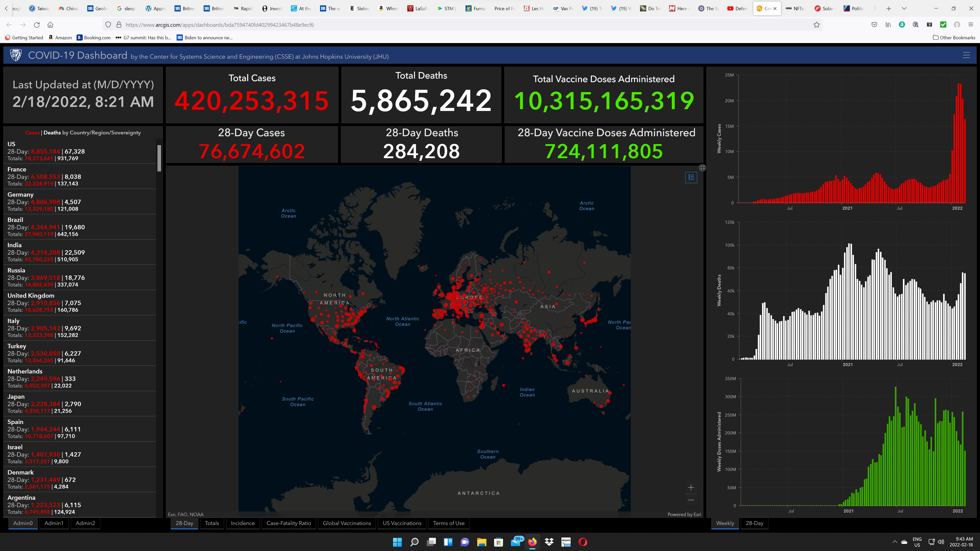Expand the map to full screen
Image resolution: width=980 pixels, height=551 pixels.
[702, 168]
